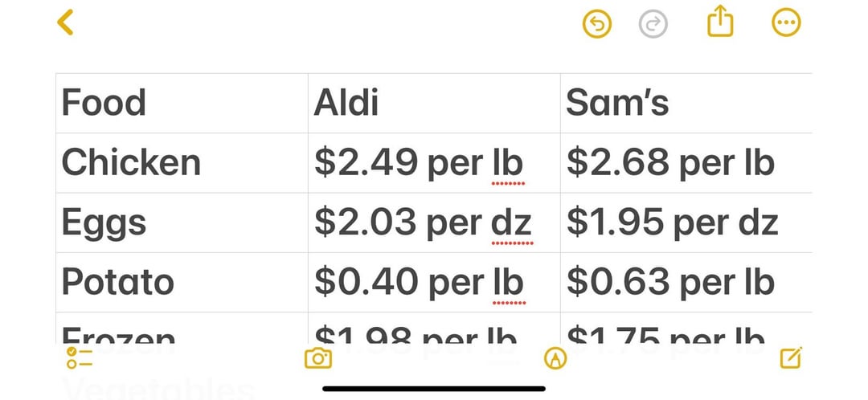This screenshot has height=400, width=868.
Task: Tap the $0.63 per lb cell
Action: pyautogui.click(x=686, y=283)
